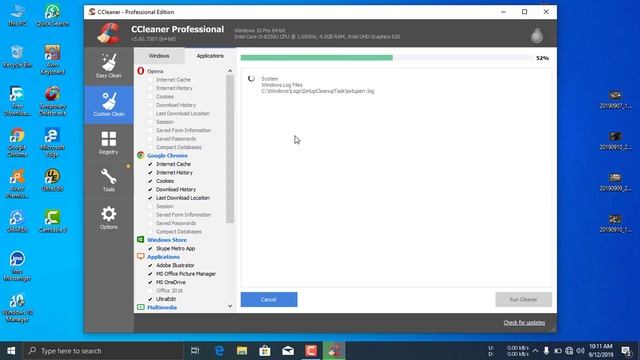Launch Microsoft Edge from the taskbar
This screenshot has width=640, height=360.
pos(219,351)
